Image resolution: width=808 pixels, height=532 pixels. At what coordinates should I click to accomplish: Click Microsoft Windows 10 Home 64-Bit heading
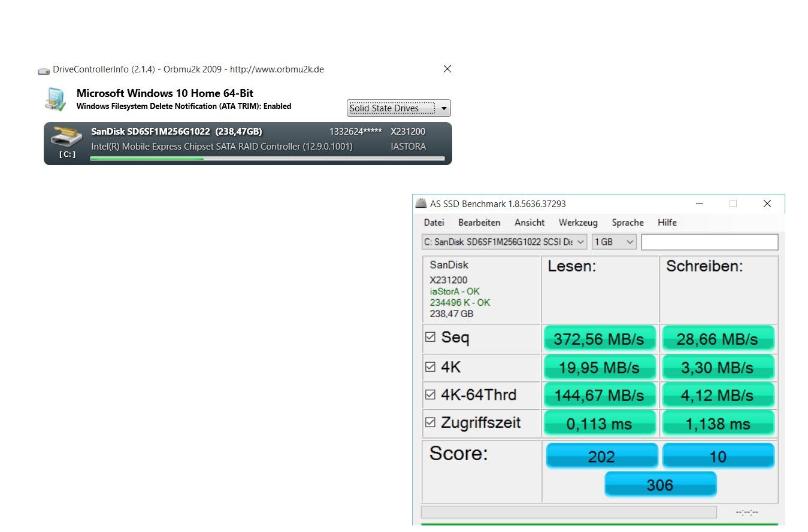coord(165,93)
